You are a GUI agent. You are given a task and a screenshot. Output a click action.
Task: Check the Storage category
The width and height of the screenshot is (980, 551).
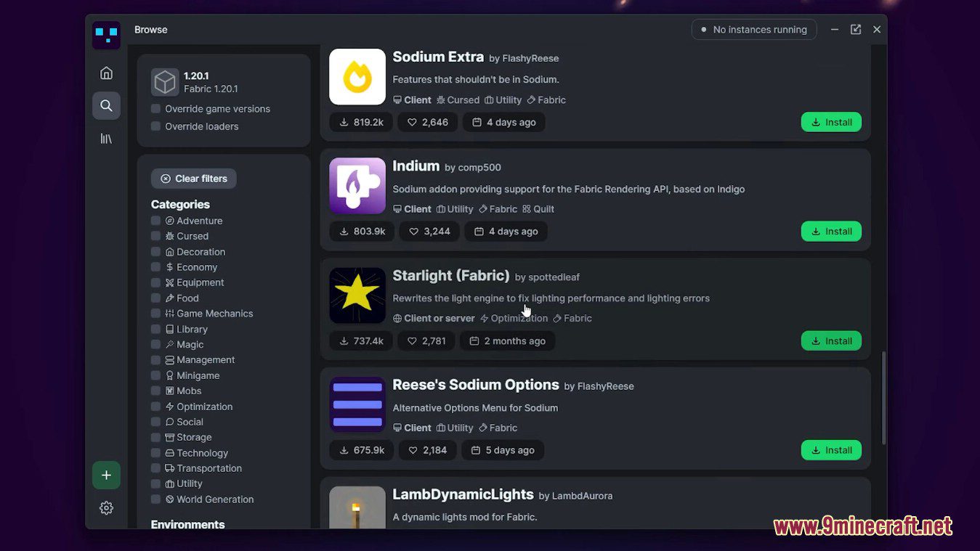click(155, 437)
